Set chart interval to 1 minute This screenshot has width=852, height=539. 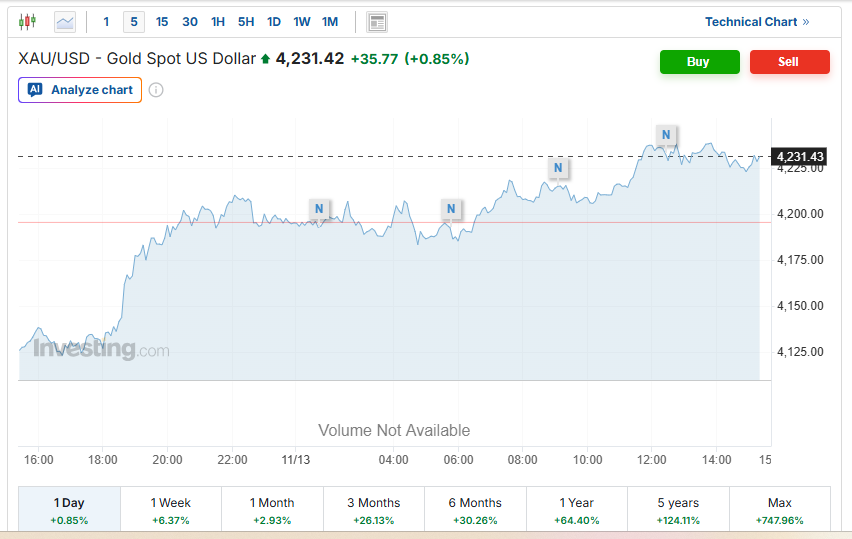point(107,22)
